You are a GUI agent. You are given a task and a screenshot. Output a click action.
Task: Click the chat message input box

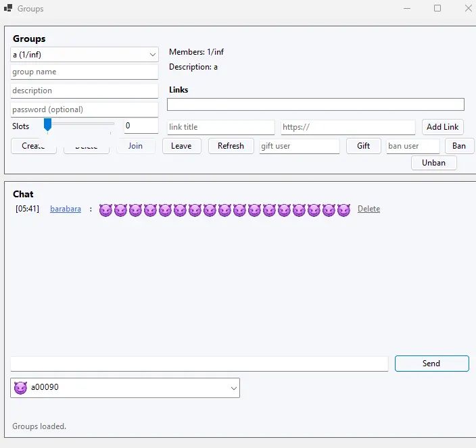(x=199, y=364)
